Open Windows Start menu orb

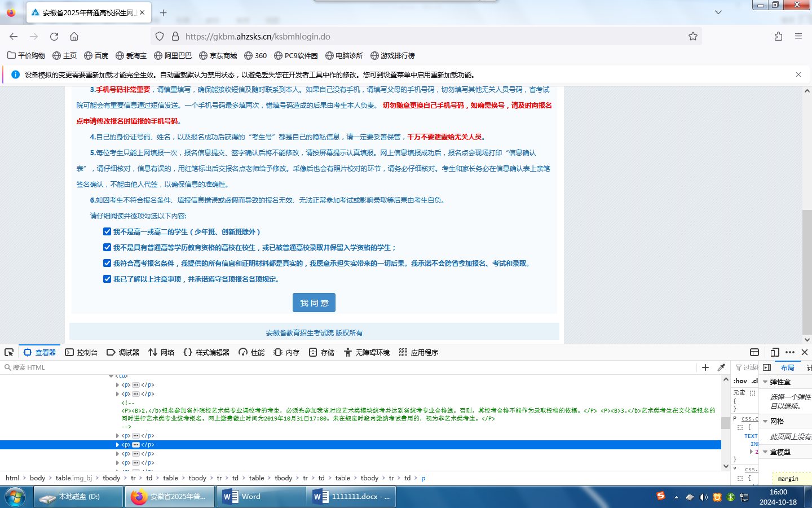pos(15,497)
